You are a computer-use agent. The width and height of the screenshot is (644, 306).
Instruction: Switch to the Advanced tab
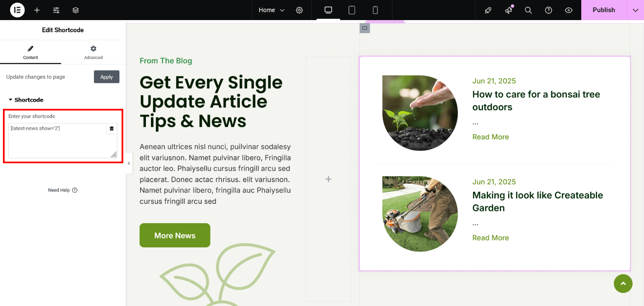coord(93,52)
